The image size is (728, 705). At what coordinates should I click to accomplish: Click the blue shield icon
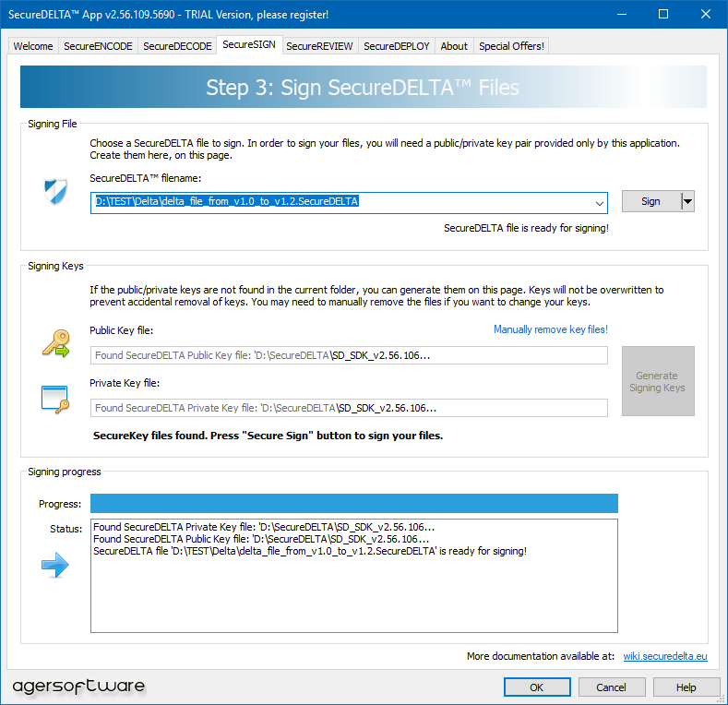click(55, 191)
